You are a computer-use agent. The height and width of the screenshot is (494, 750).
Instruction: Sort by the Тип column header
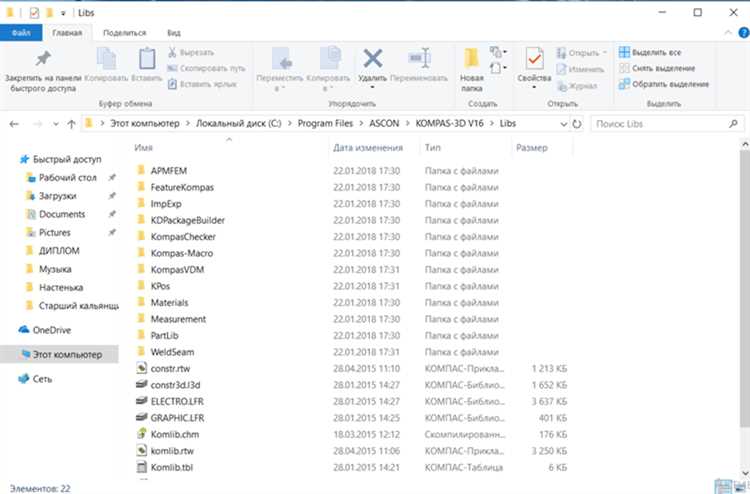tap(432, 148)
